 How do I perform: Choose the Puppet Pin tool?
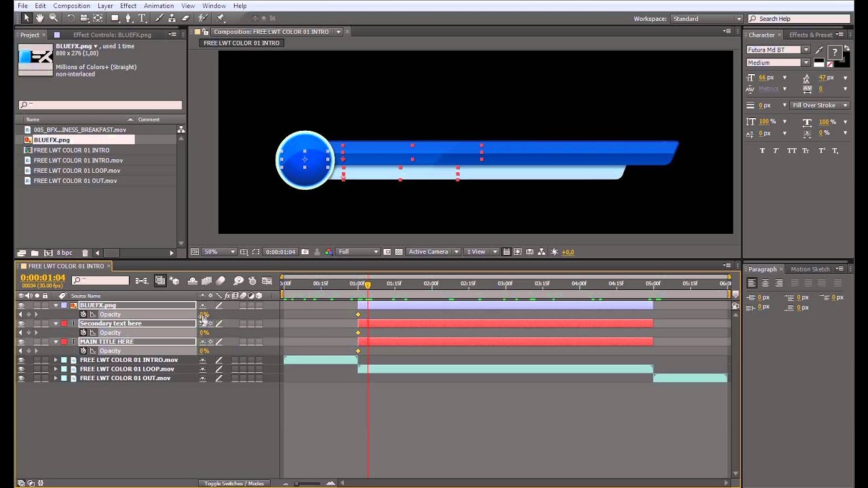(220, 18)
